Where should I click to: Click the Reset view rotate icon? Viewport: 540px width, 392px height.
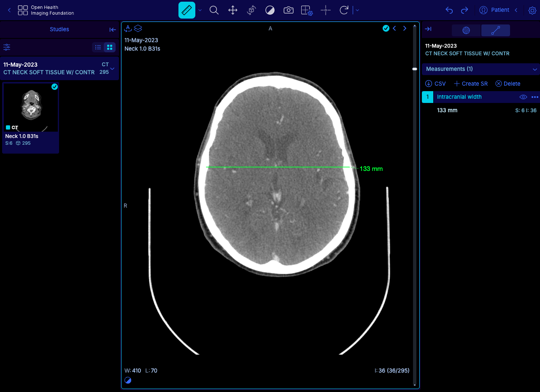point(344,10)
